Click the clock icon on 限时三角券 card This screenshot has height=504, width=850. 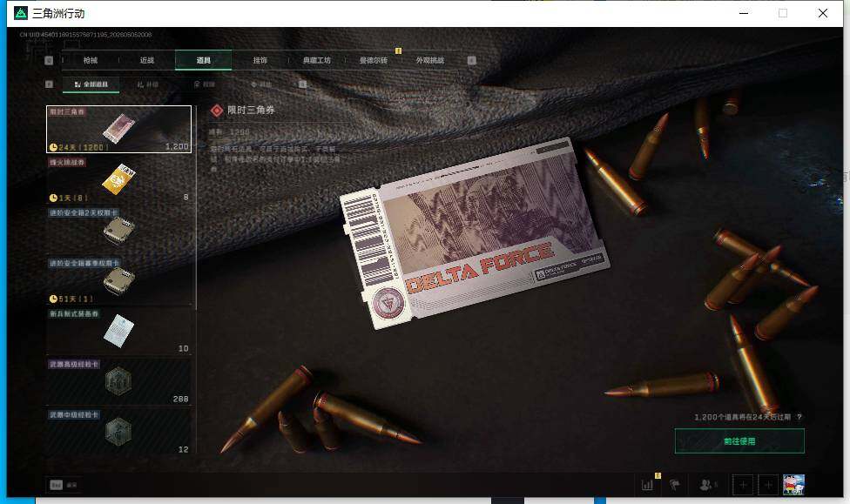click(x=53, y=147)
